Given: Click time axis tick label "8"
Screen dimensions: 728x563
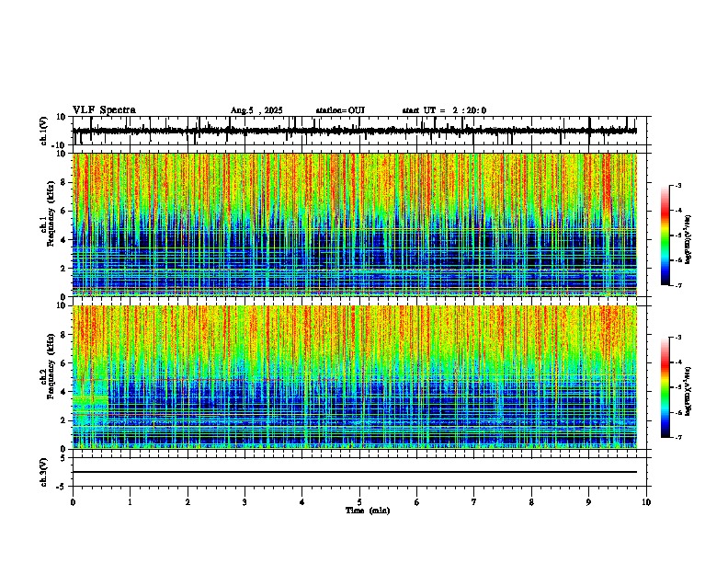Looking at the screenshot, I should 531,502.
